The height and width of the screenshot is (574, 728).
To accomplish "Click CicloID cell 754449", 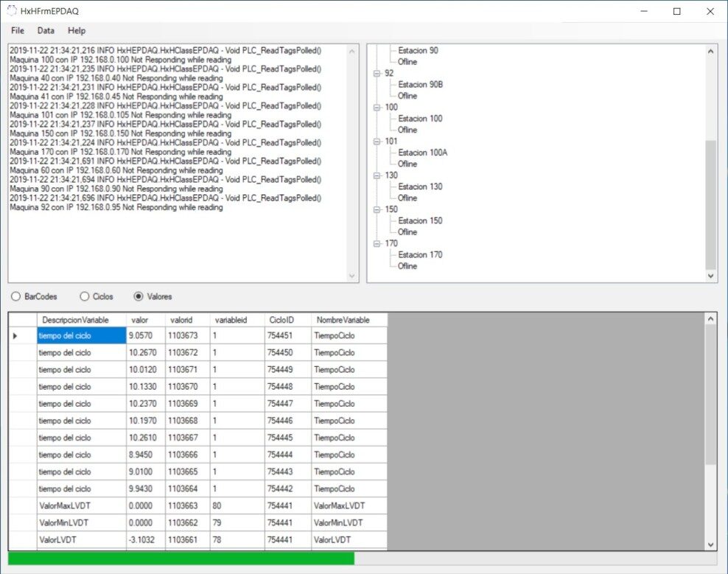I will point(288,370).
